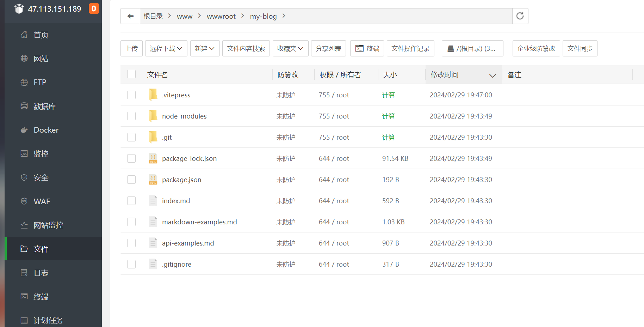
Task: Click the api-examples.md file icon
Action: tap(153, 243)
